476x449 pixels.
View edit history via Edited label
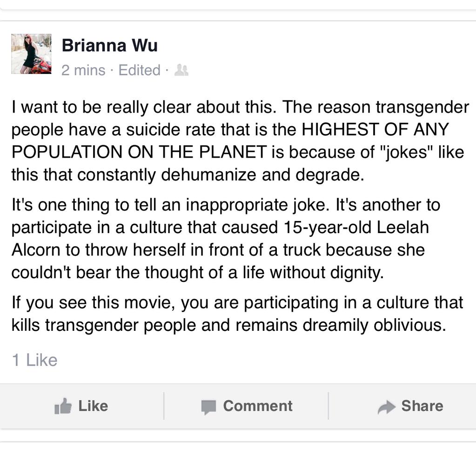tap(139, 70)
